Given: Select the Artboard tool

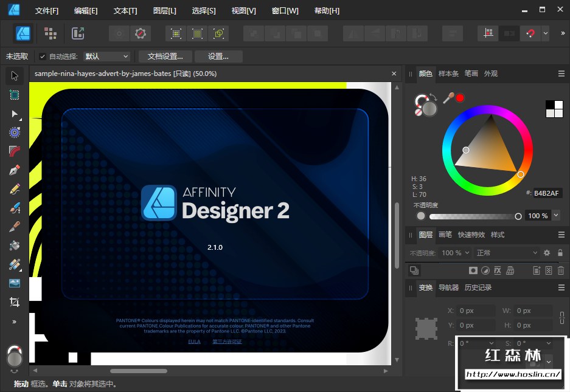Looking at the screenshot, I should [15, 95].
